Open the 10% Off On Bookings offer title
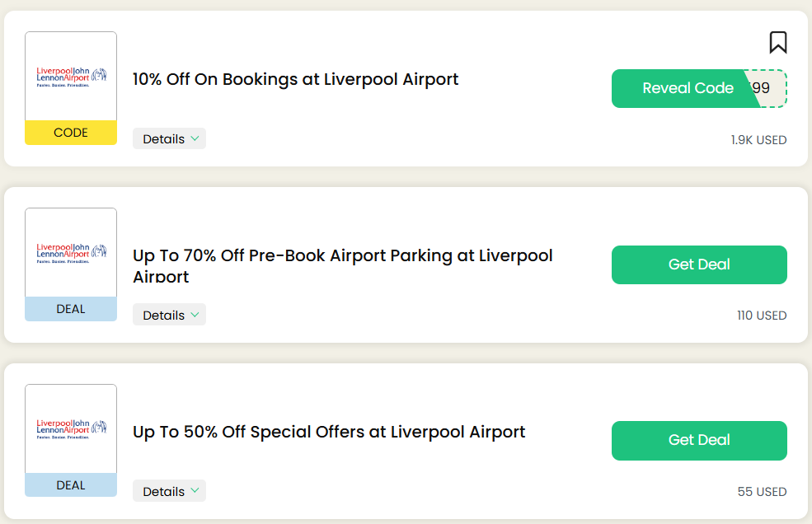Screen dimensions: 812x524 (x=295, y=79)
